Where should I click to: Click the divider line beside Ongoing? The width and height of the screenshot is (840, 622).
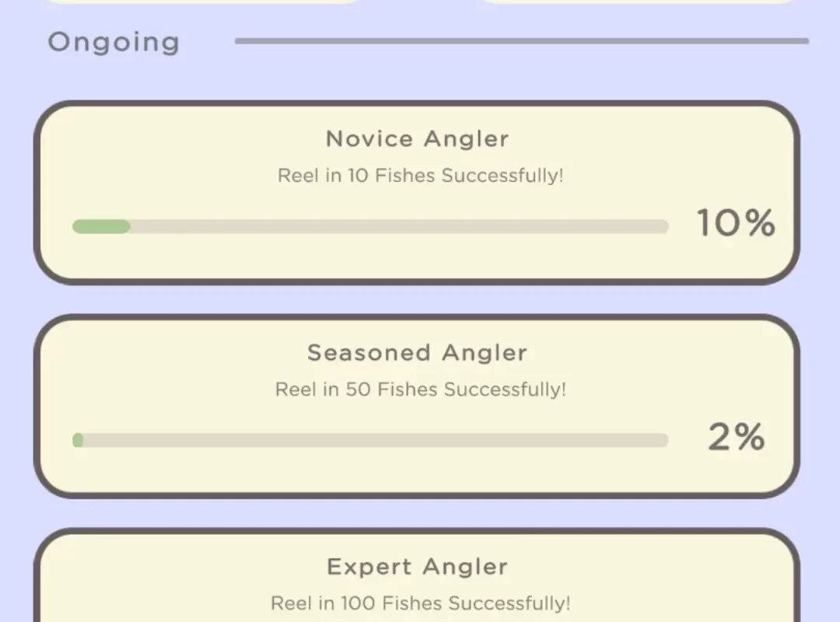pyautogui.click(x=521, y=41)
